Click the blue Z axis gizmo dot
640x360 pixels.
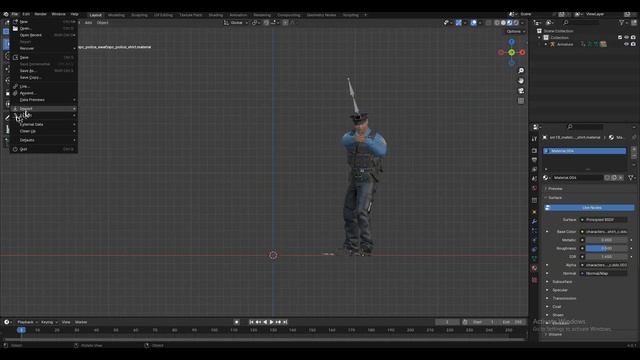point(511,42)
